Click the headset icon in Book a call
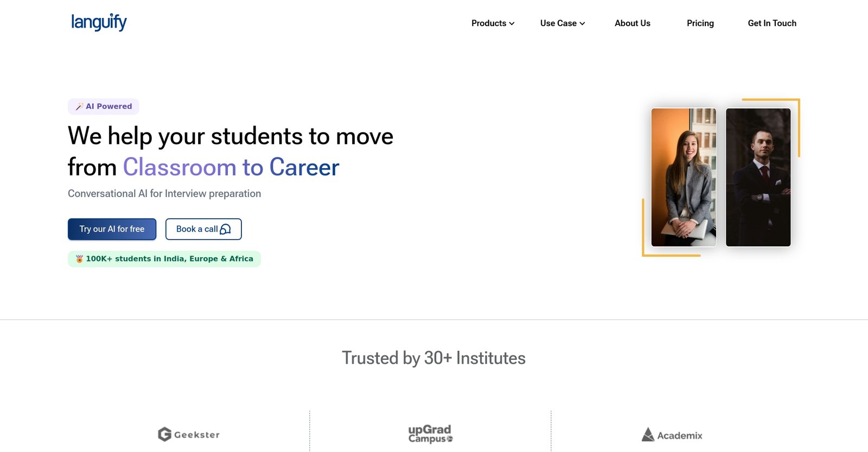The image size is (868, 452). click(225, 229)
